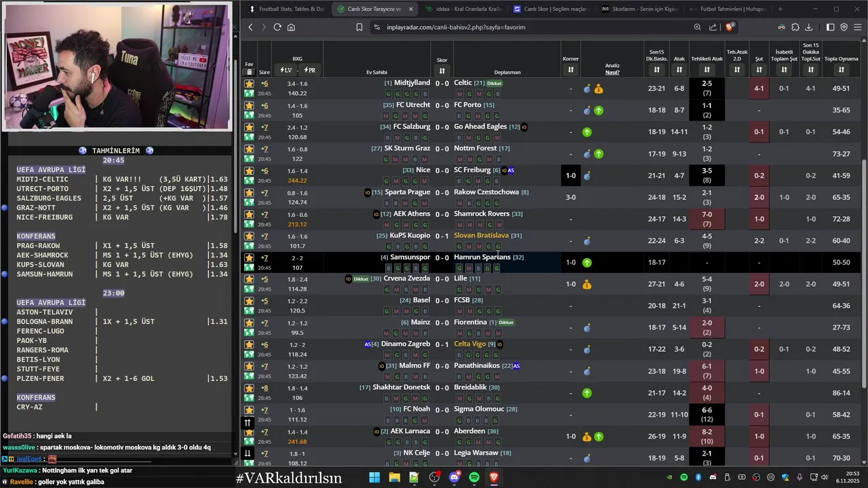868x488 pixels.
Task: Sort by Son15 Dk.Baskı column
Action: [656, 70]
